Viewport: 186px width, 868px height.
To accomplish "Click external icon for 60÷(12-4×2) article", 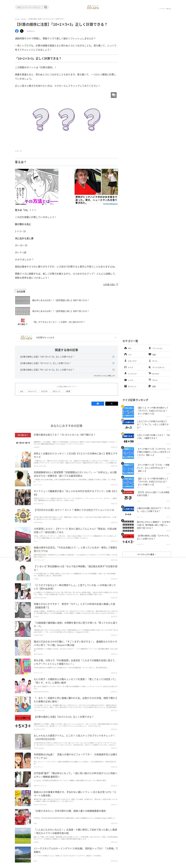I will (113, 370).
